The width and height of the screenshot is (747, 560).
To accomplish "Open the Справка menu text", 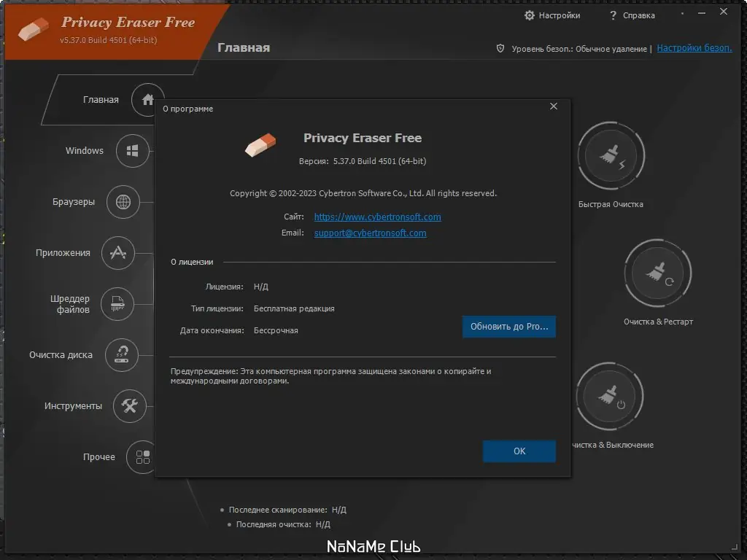I will click(639, 15).
